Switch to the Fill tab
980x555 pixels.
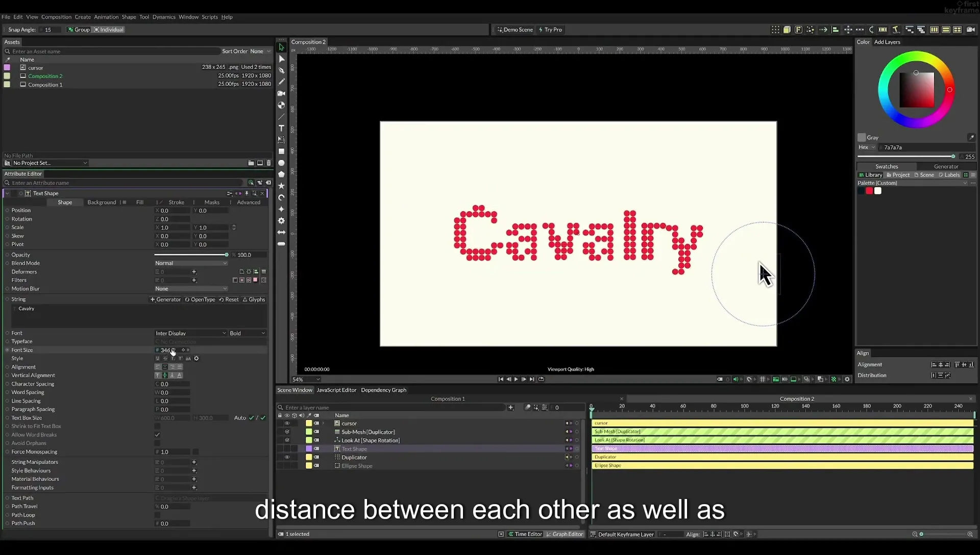click(140, 203)
